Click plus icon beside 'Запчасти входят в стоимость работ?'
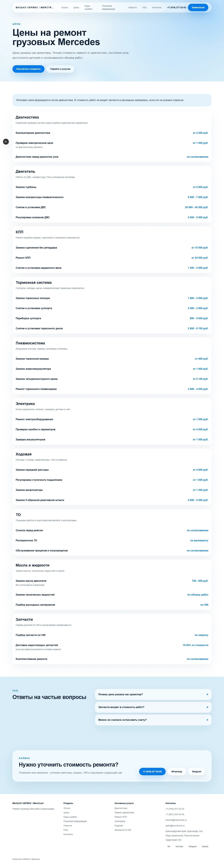Viewport: 224px width, 868px height. pyautogui.click(x=207, y=707)
